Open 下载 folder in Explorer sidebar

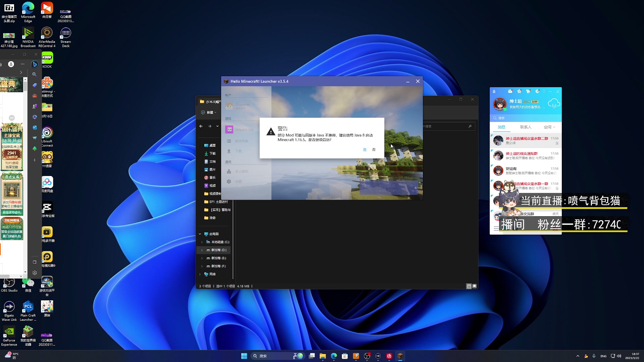(212, 154)
